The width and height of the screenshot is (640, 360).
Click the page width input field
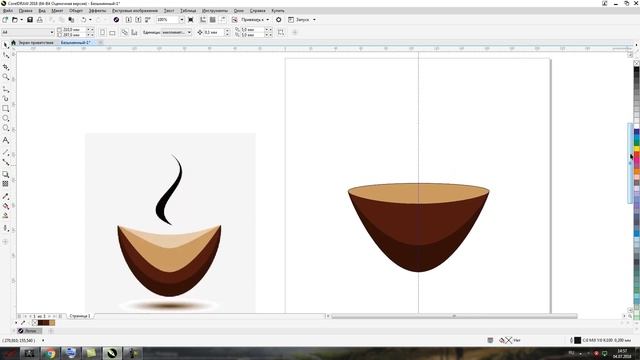73,30
